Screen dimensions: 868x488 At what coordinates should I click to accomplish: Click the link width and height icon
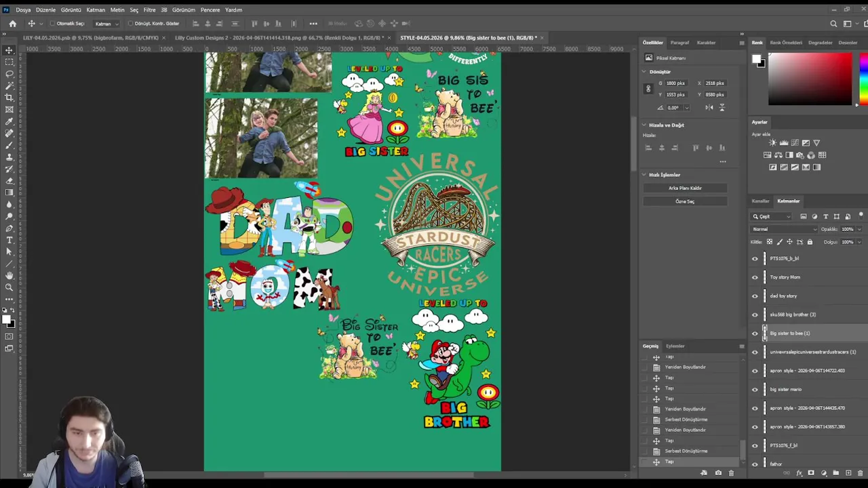(x=648, y=89)
